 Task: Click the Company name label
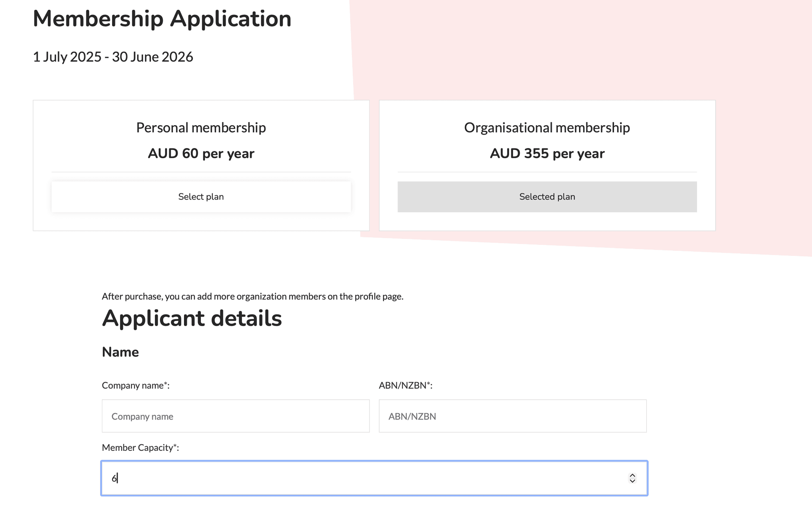(x=135, y=385)
